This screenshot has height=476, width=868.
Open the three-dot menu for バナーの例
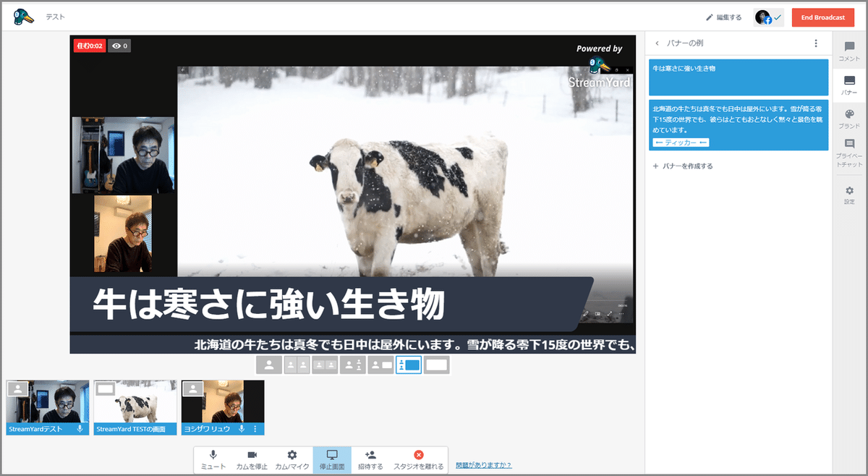click(816, 43)
